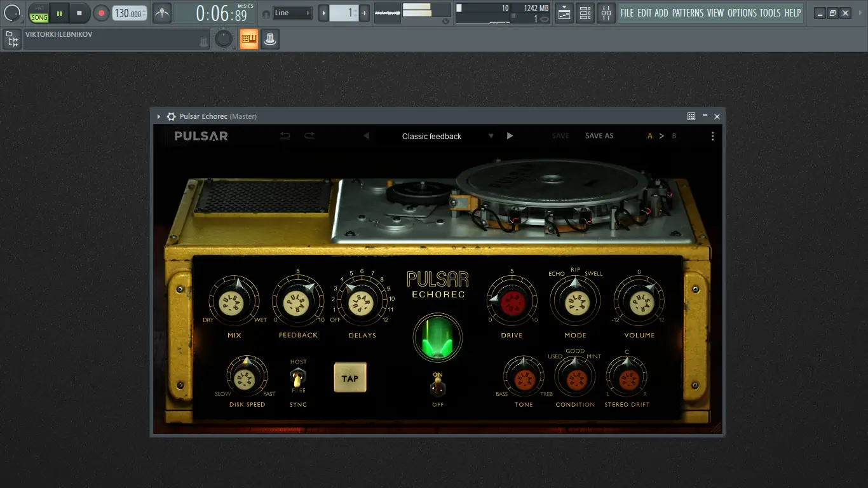Click the FEEDBACK knob

[x=297, y=302]
